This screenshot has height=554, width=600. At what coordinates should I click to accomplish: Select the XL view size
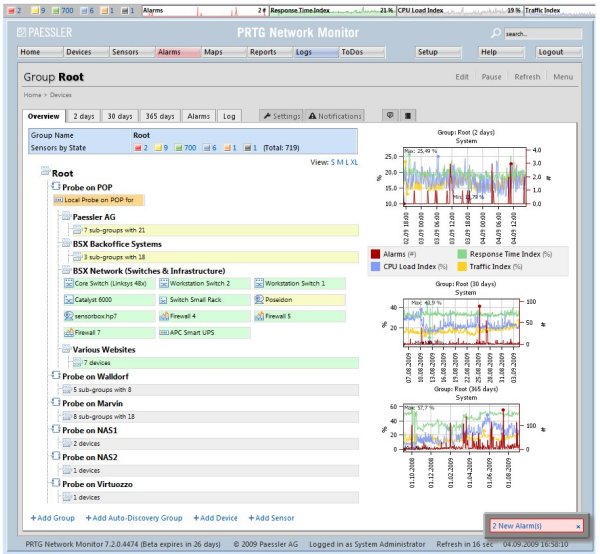pyautogui.click(x=354, y=162)
